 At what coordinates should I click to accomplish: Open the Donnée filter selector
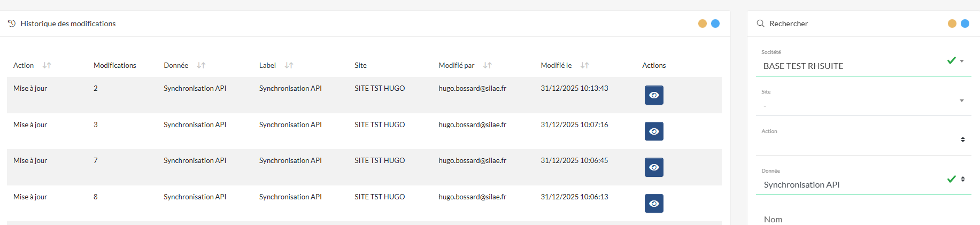click(962, 179)
